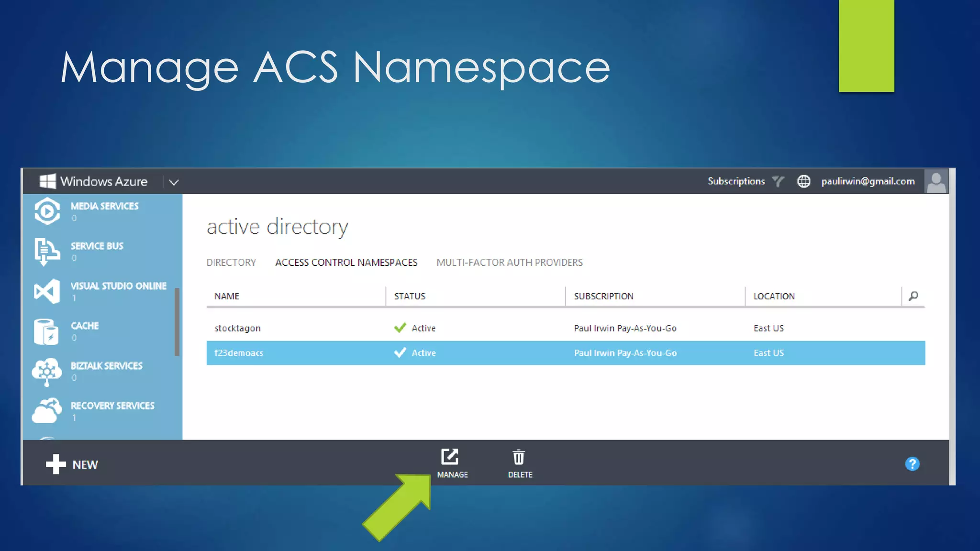Expand the Windows Azure dropdown chevron

click(174, 182)
